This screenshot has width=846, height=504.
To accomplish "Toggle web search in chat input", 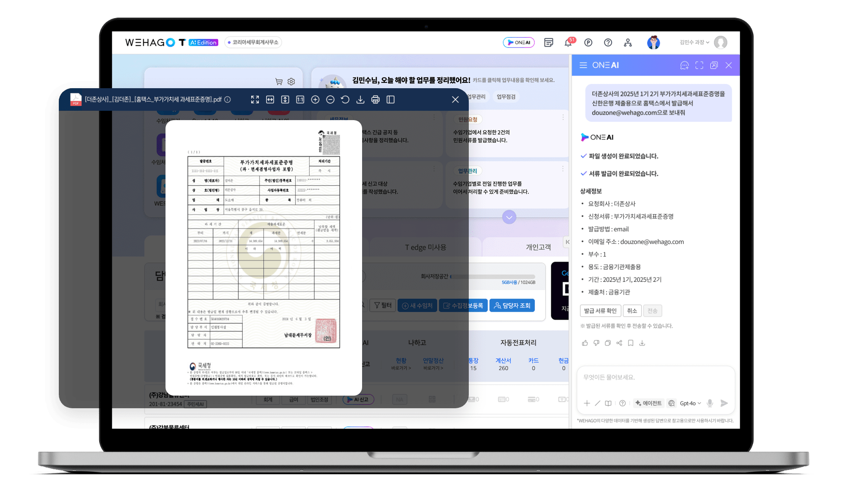I will point(672,403).
